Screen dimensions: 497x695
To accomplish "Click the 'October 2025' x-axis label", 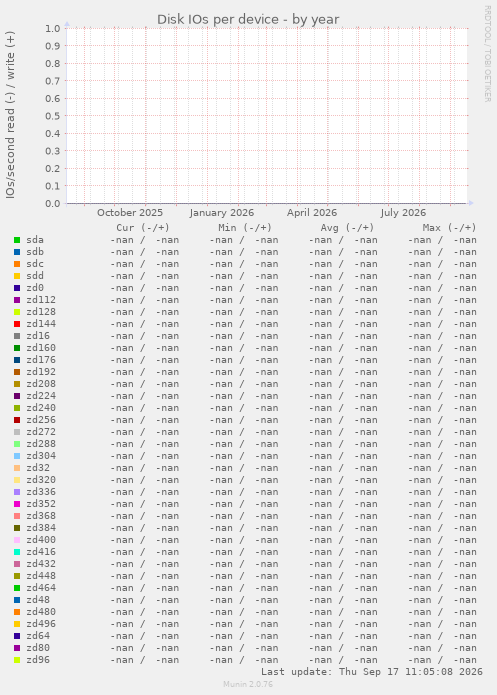I will 130,213.
